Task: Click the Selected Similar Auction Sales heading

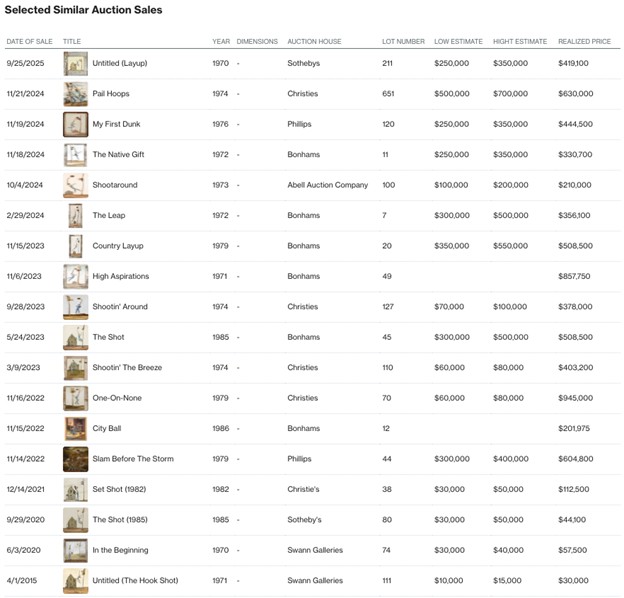Action: [x=84, y=10]
